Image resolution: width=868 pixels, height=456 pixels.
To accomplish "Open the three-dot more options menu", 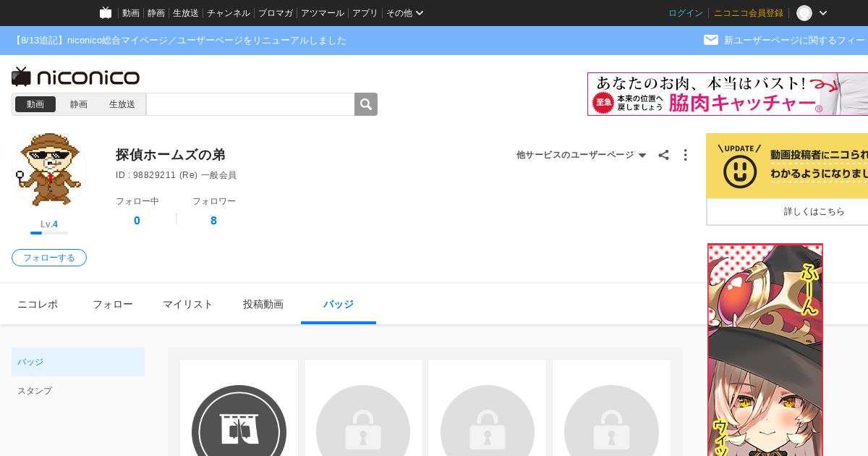I will [685, 155].
